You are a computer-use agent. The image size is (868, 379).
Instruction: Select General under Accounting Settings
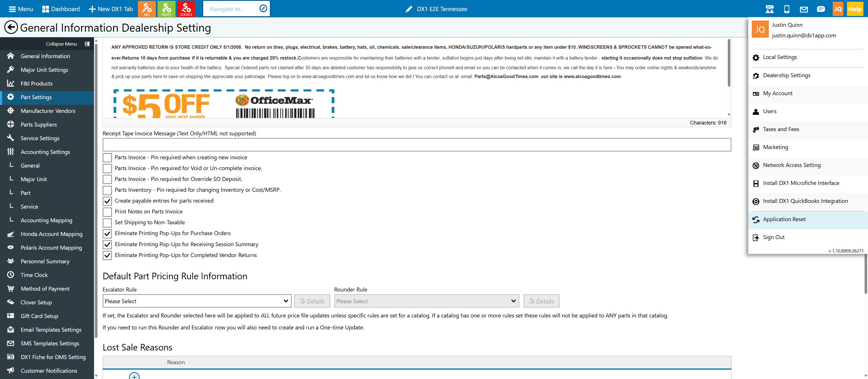point(47,166)
